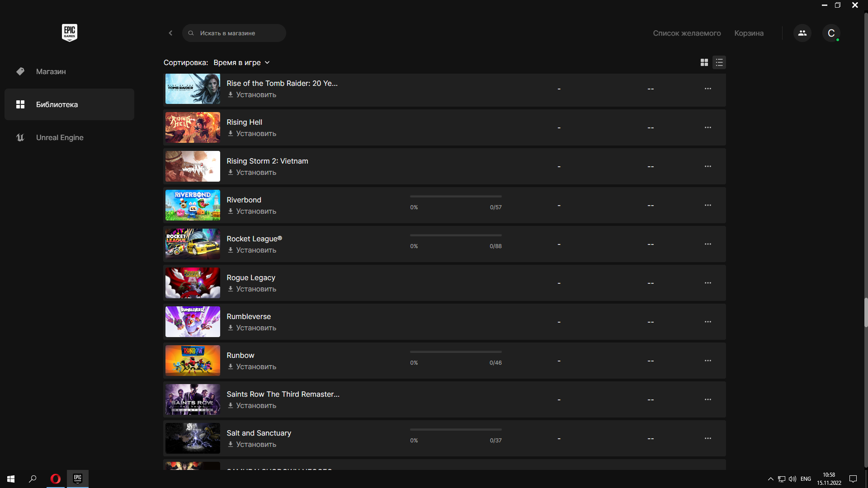Click the Riverbond cover thumbnail
Image resolution: width=868 pixels, height=488 pixels.
point(193,205)
